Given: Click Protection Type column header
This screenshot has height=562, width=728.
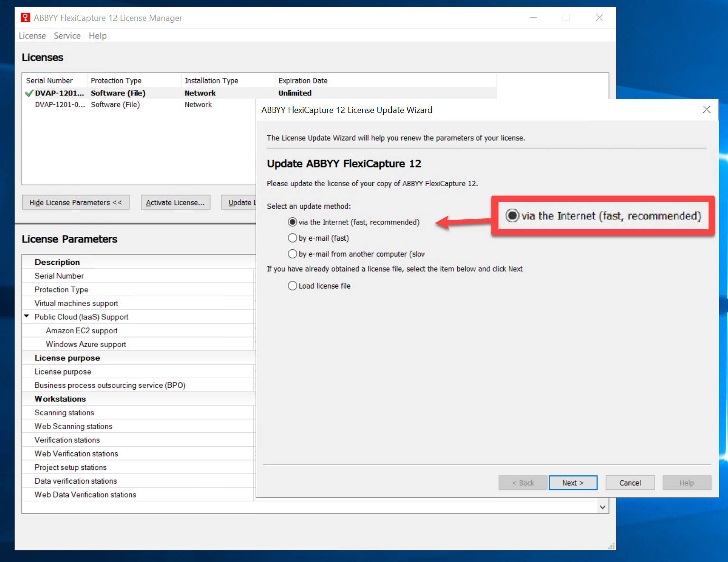Looking at the screenshot, I should tap(134, 81).
